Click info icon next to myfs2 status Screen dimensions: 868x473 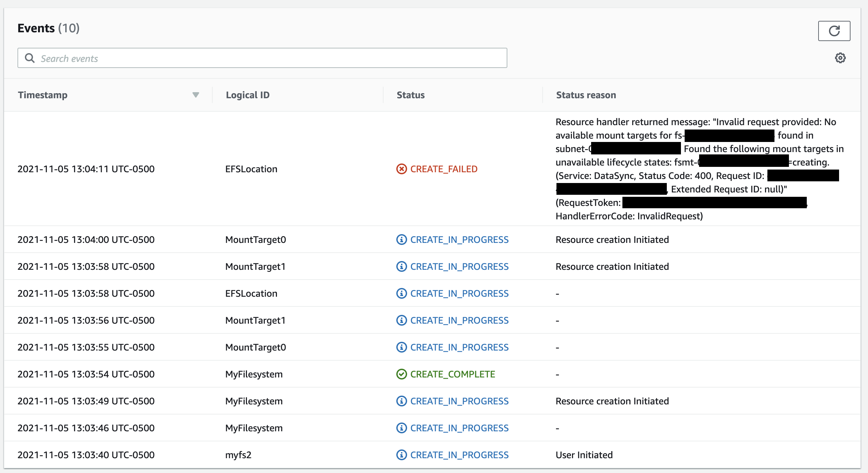point(402,455)
